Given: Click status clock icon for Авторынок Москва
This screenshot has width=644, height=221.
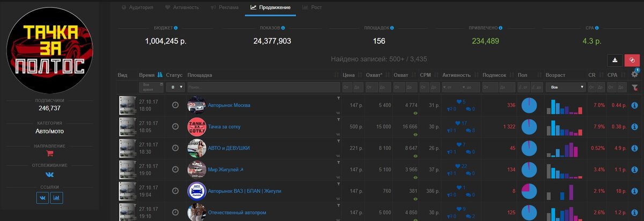Looking at the screenshot, I should point(175,105).
